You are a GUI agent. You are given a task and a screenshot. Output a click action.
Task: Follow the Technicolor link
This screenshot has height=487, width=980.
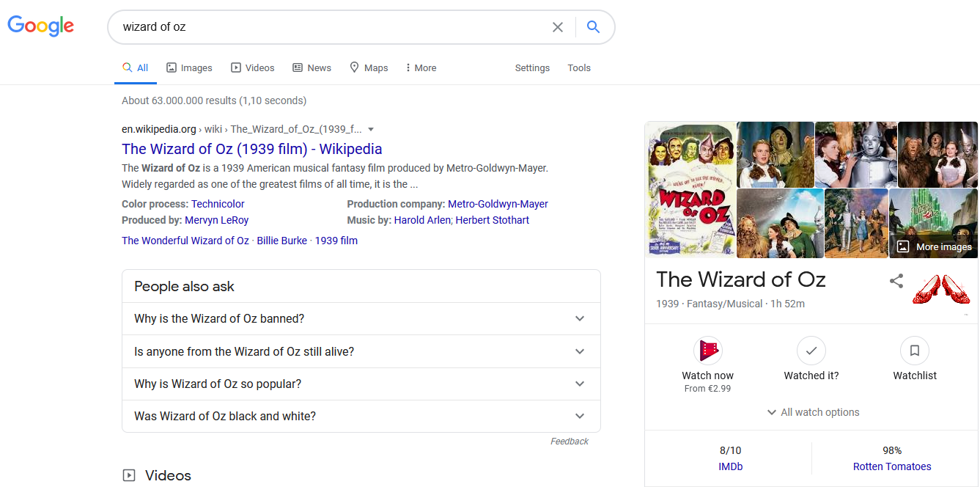pos(218,204)
